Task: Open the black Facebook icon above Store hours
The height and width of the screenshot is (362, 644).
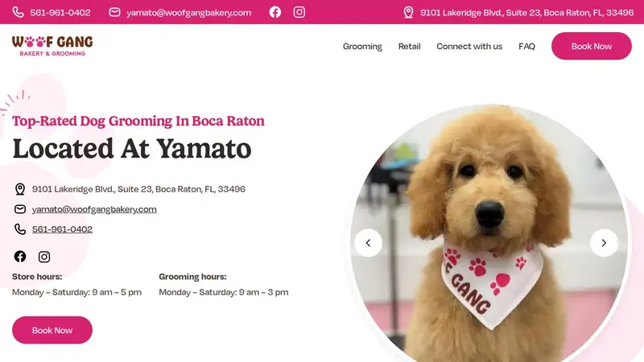Action: click(19, 257)
